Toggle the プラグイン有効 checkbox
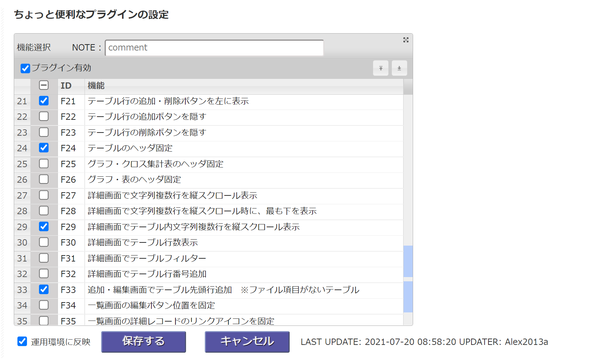This screenshot has height=364, width=591. tap(25, 68)
